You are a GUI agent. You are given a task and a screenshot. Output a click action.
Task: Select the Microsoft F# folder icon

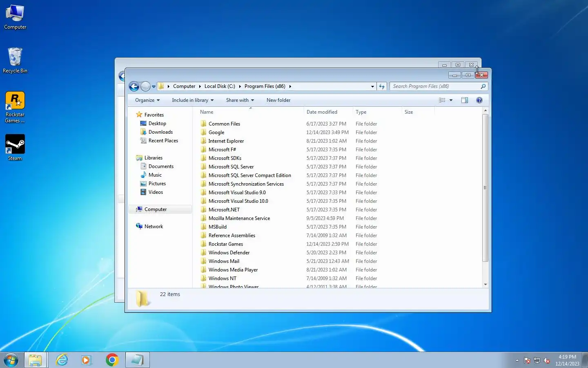(203, 149)
